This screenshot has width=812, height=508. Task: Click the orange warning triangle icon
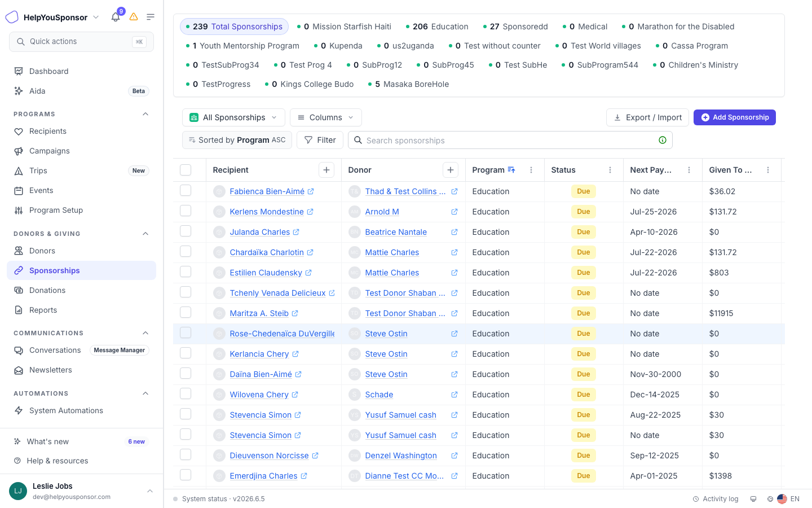[x=134, y=17]
